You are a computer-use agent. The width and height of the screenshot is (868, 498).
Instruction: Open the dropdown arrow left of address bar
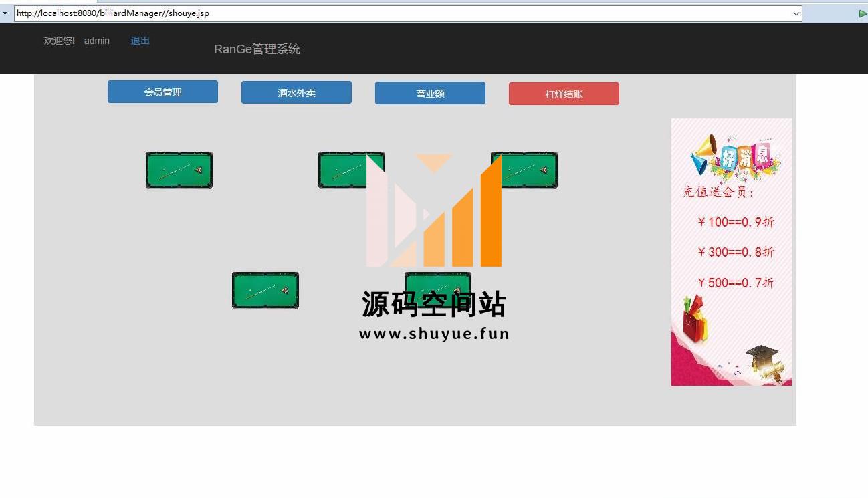point(5,13)
